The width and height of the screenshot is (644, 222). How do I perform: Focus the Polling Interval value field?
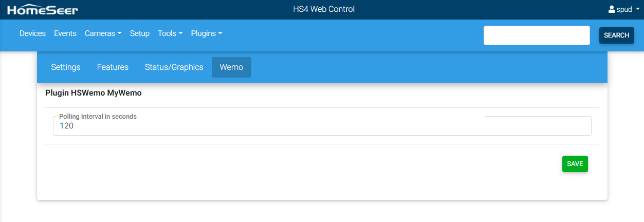322,126
